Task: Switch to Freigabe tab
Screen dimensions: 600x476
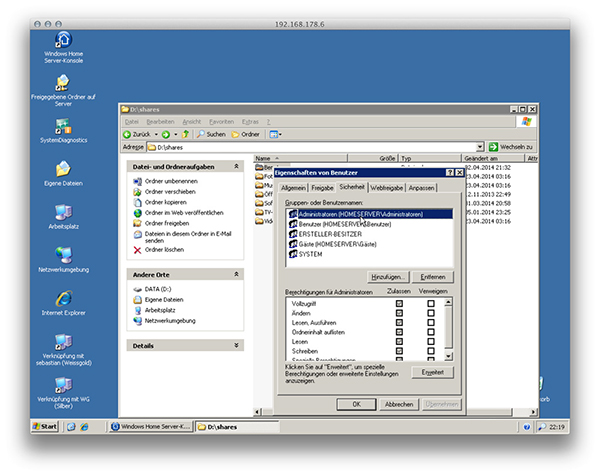Action: [x=322, y=188]
